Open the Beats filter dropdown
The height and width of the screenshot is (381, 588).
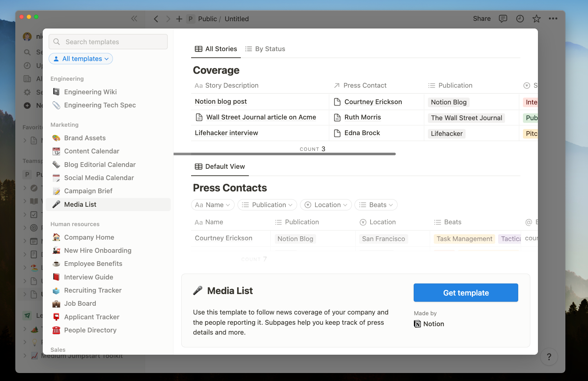(x=376, y=205)
